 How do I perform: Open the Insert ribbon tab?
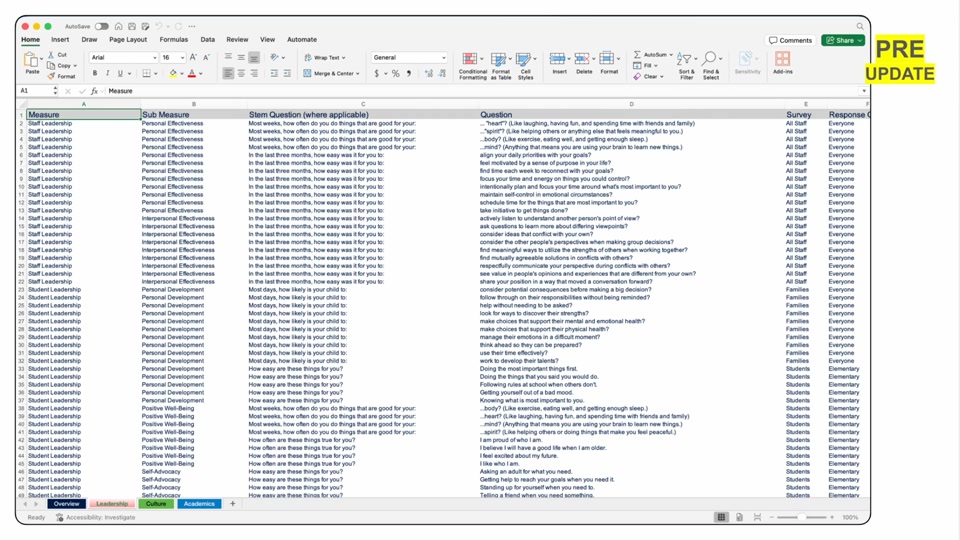pos(60,39)
